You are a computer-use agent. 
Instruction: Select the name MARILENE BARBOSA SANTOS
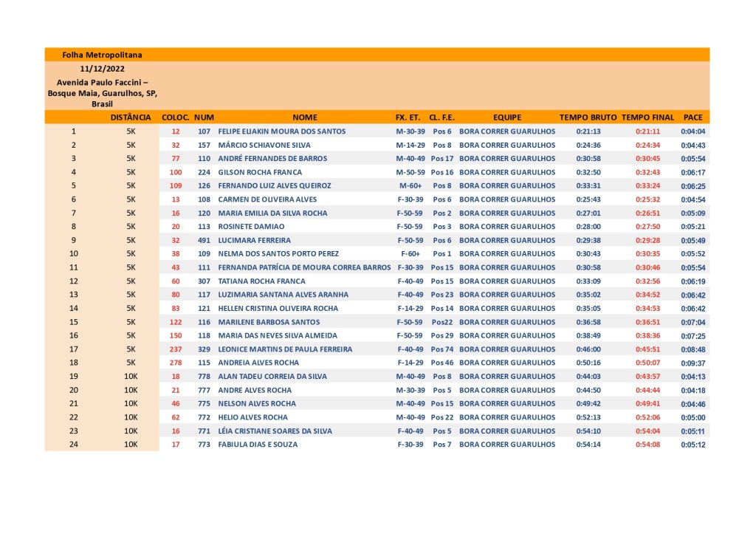click(x=269, y=322)
